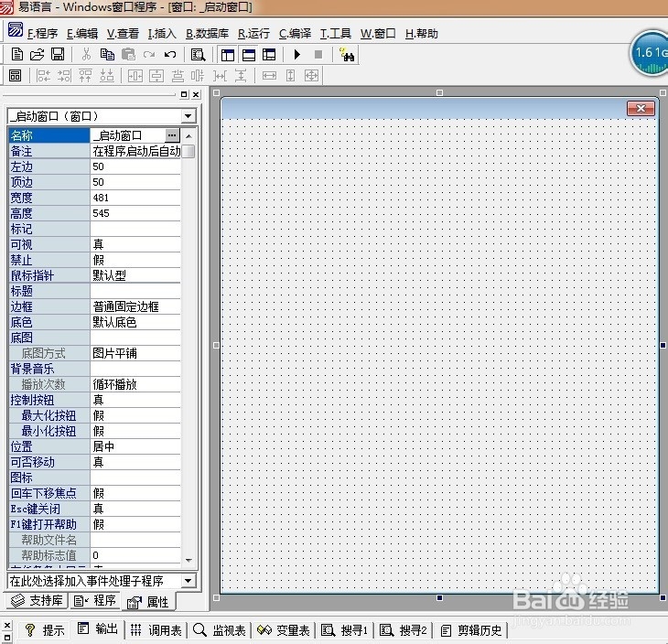Switch to the 属性 tab
Screen dimensions: 668x644
(x=148, y=602)
